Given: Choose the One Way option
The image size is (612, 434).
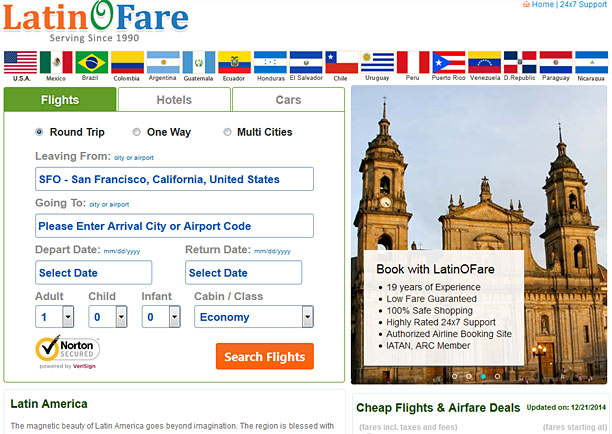Looking at the screenshot, I should tap(136, 132).
